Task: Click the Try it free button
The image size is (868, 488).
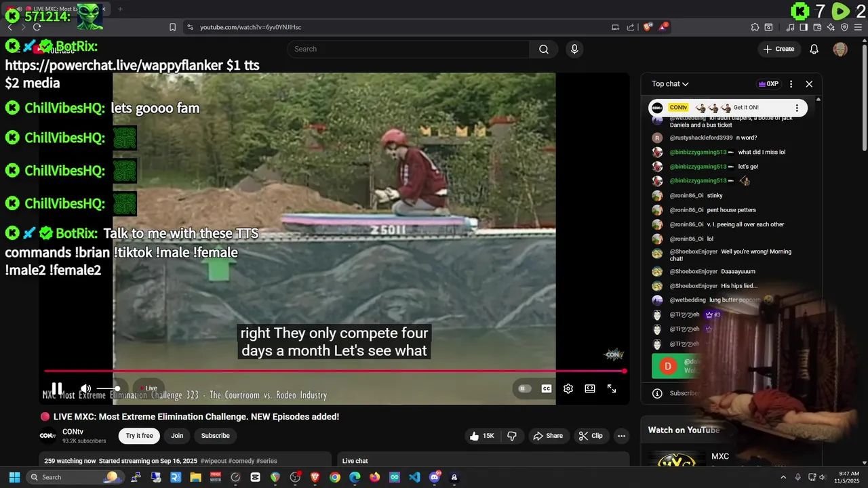Action: pos(139,436)
